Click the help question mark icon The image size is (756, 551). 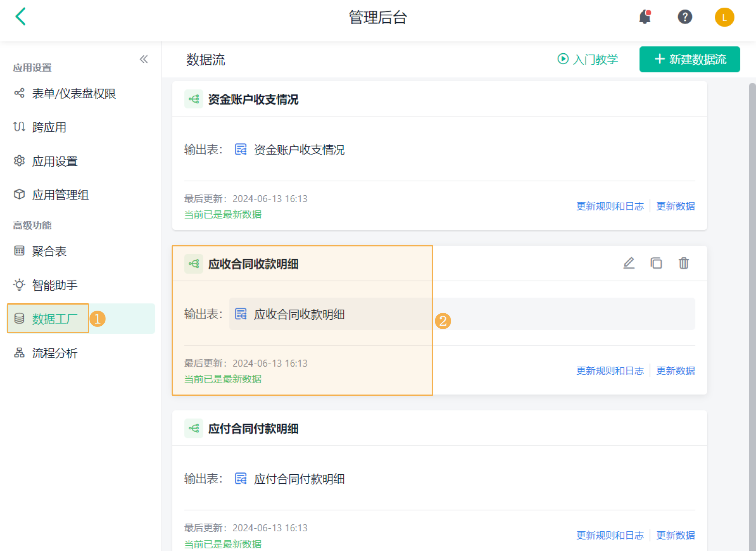click(x=685, y=17)
